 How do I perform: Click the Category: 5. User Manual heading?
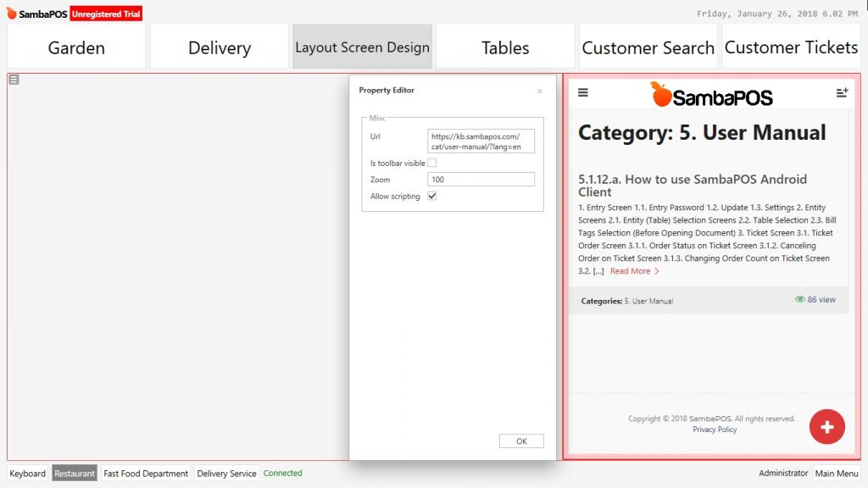[702, 132]
